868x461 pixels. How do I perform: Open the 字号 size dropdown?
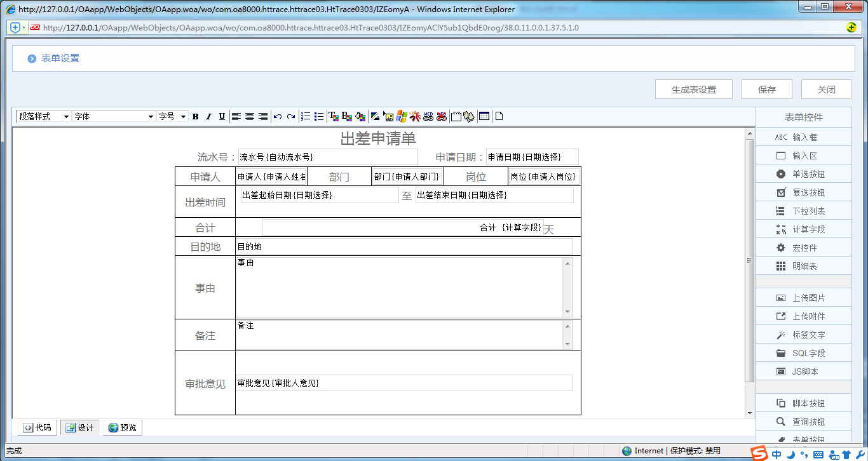(172, 116)
